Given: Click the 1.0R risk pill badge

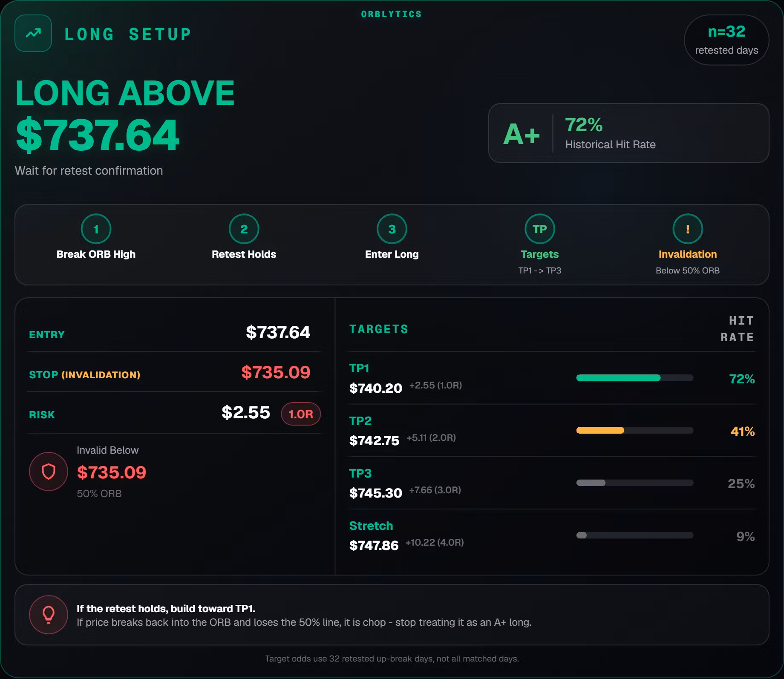Looking at the screenshot, I should (301, 414).
